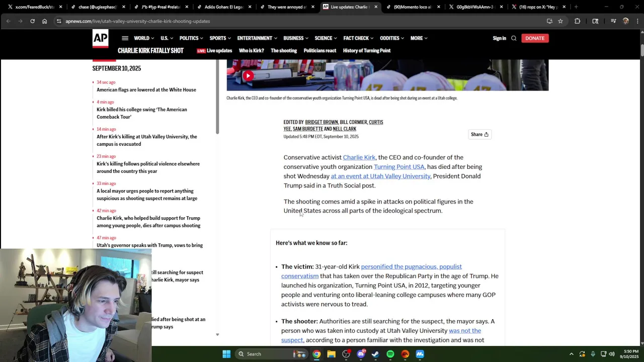Click the red DONATE button
Screen dimensions: 644x362
(535, 38)
